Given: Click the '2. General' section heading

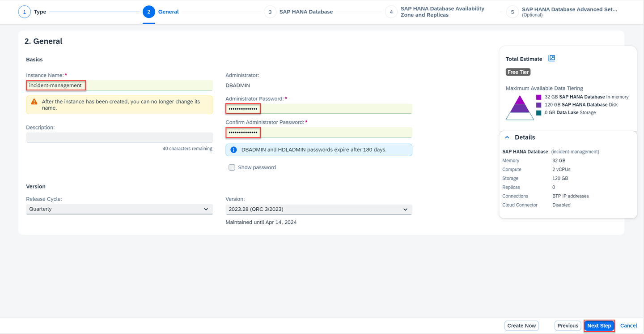Looking at the screenshot, I should (x=43, y=41).
